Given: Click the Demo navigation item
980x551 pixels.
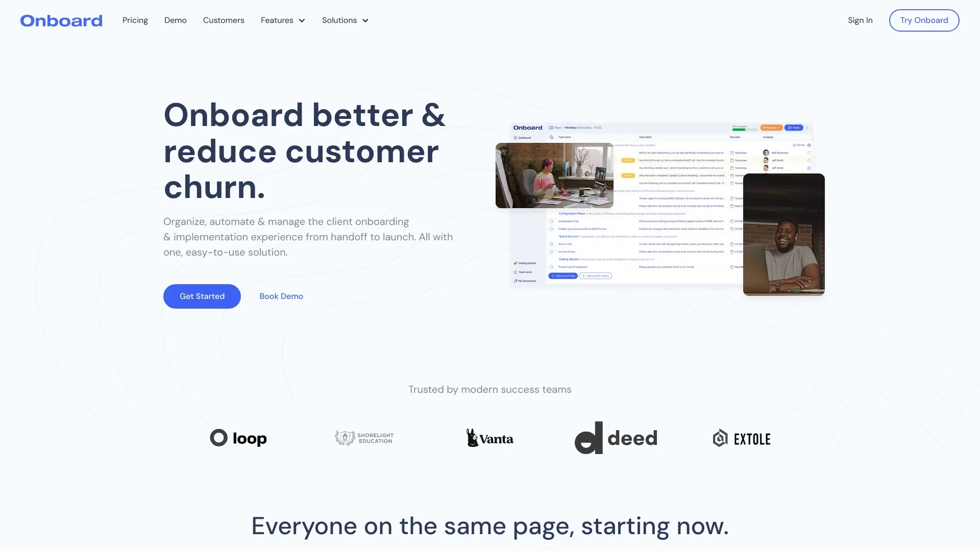Looking at the screenshot, I should click(x=175, y=20).
